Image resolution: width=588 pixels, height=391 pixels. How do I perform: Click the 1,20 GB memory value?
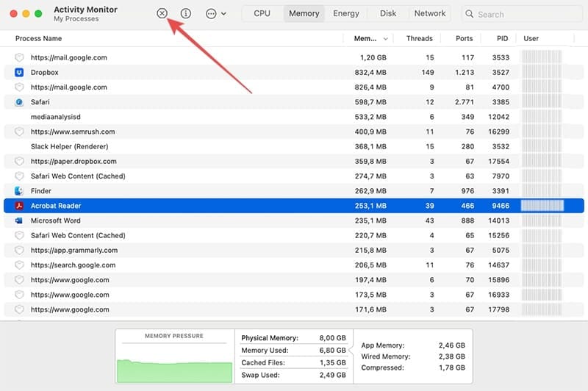[373, 57]
